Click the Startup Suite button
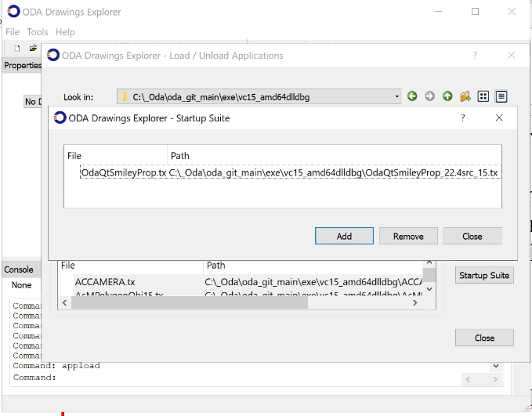Image resolution: width=532 pixels, height=416 pixels. pos(484,275)
